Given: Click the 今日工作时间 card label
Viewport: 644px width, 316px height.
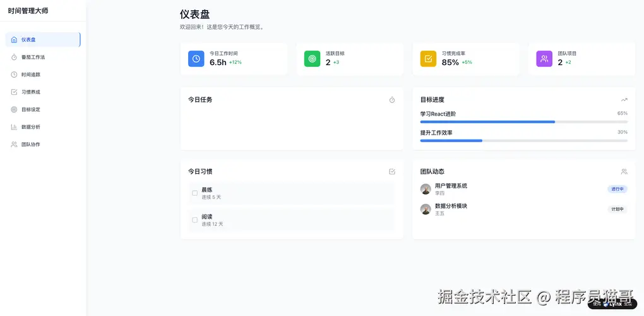Looking at the screenshot, I should [224, 54].
